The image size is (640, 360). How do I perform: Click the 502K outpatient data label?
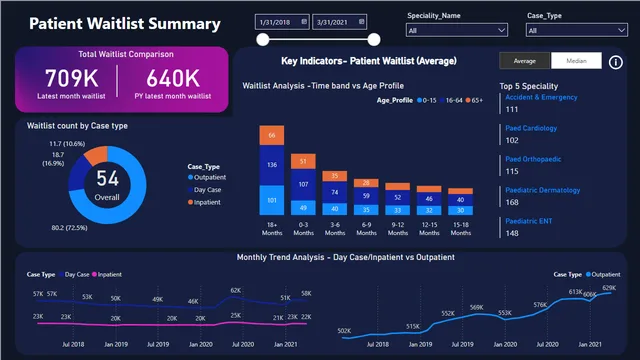(344, 331)
